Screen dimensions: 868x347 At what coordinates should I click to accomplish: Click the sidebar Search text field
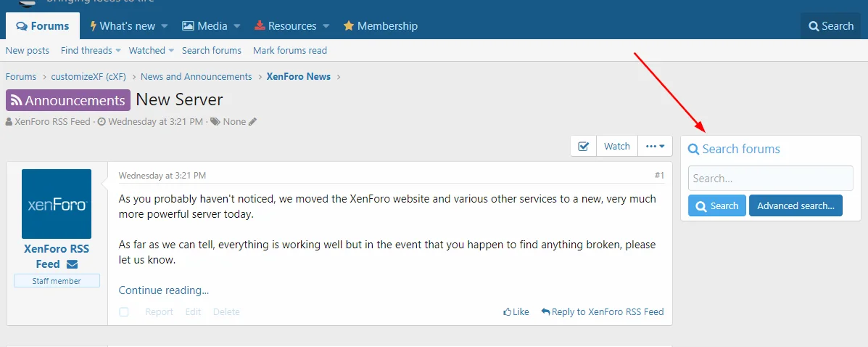(770, 179)
